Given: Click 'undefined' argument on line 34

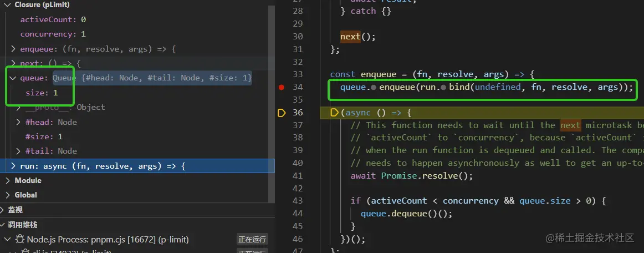Looking at the screenshot, I should click(497, 87).
